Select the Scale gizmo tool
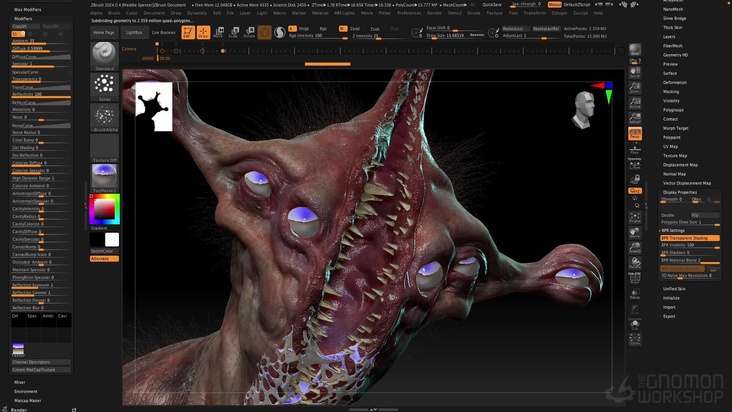Image resolution: width=732 pixels, height=412 pixels. click(x=234, y=32)
